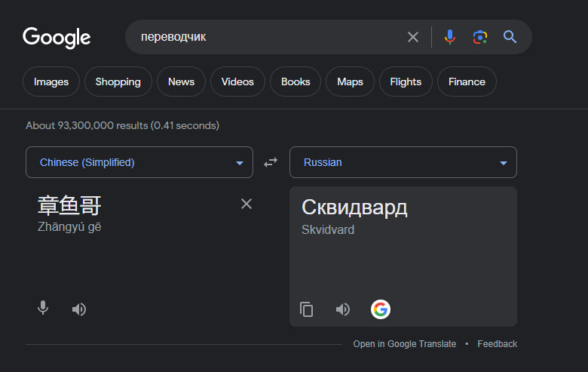Copy the Russian translation
Viewport: 588px width, 372px height.
click(x=307, y=309)
